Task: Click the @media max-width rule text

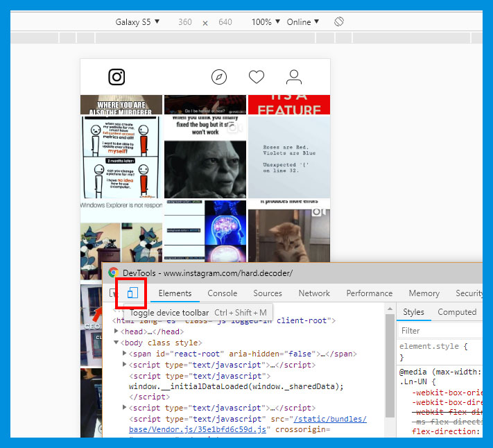Action: (440, 372)
